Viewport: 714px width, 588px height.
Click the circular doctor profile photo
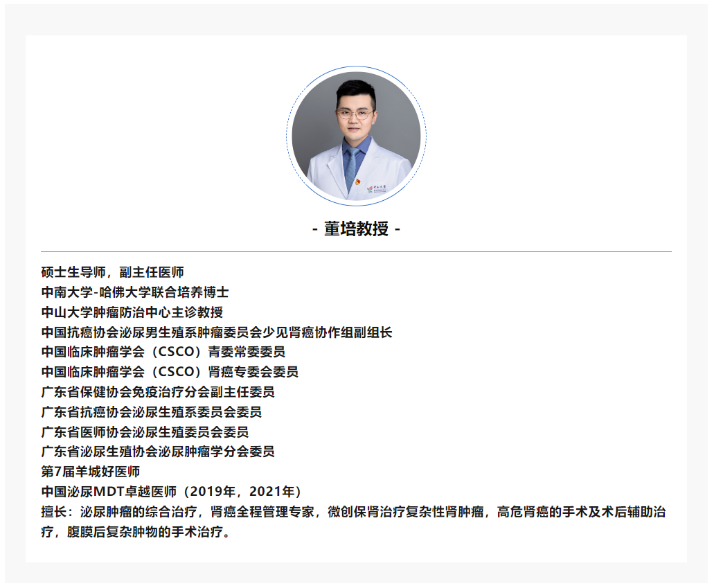click(x=356, y=135)
